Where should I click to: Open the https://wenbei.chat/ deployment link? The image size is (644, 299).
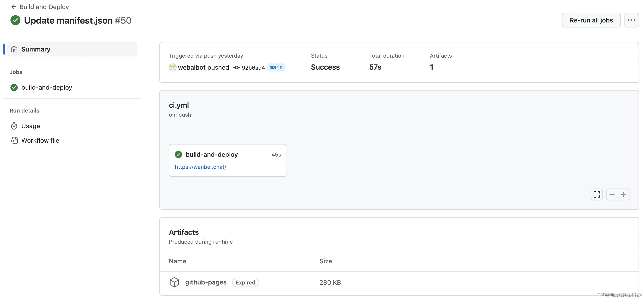coord(200,167)
